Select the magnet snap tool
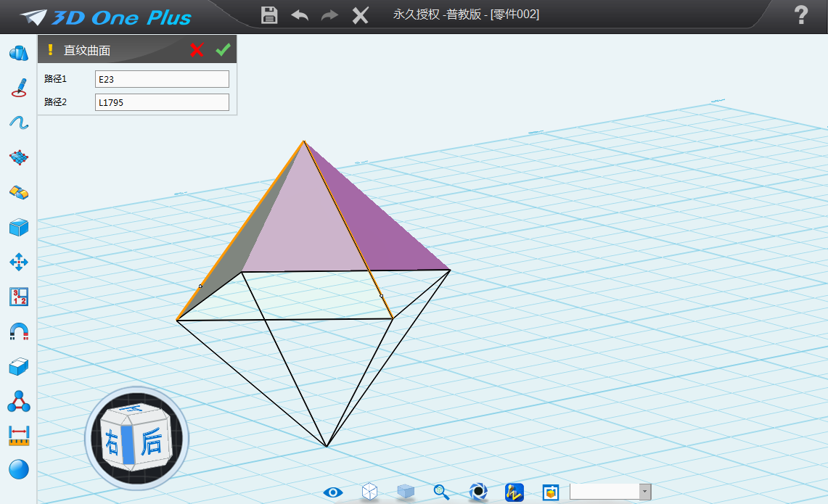The height and width of the screenshot is (504, 828). click(18, 331)
